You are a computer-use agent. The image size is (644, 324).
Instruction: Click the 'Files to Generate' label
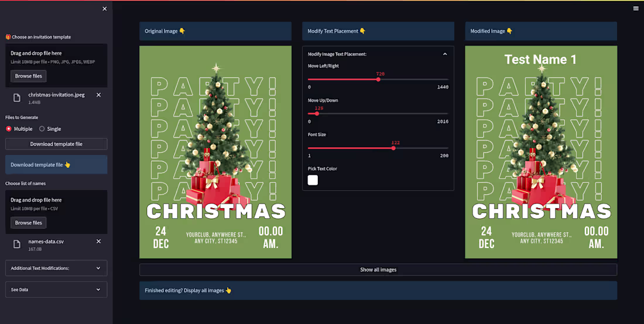click(22, 118)
